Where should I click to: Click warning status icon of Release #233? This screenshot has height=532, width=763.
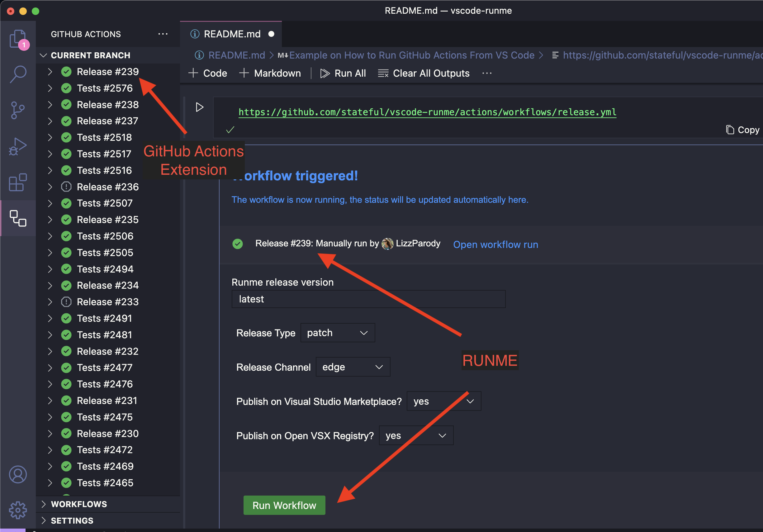[x=66, y=302]
